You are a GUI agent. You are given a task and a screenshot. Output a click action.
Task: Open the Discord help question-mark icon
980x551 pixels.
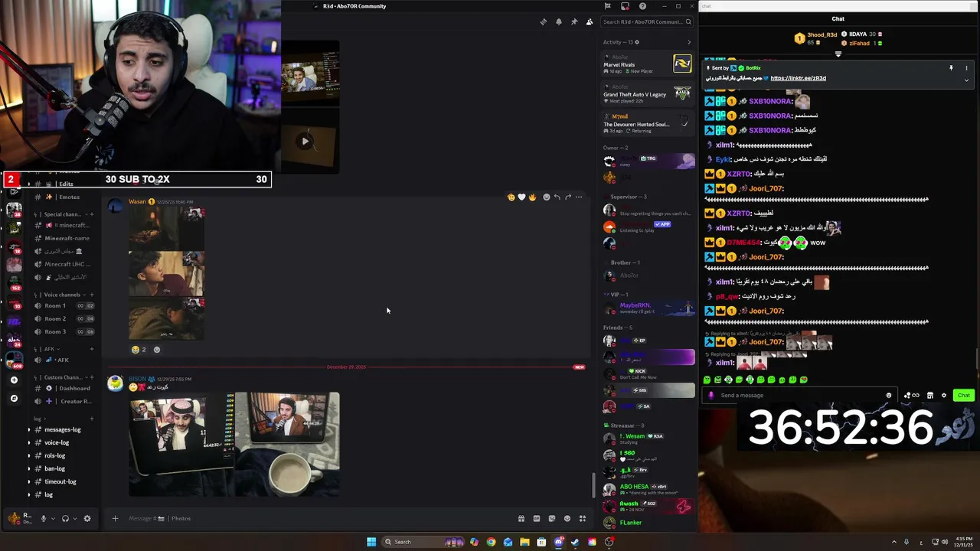pyautogui.click(x=642, y=6)
